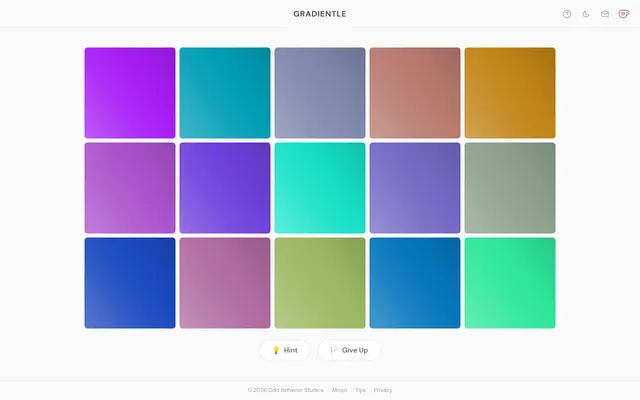Select the bright turquoise tile
The height and width of the screenshot is (400, 640).
pyautogui.click(x=320, y=188)
